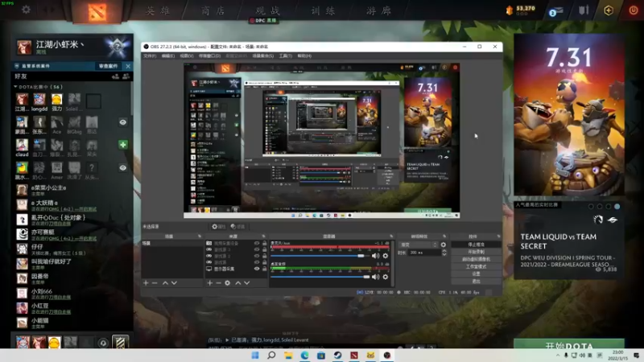Image resolution: width=644 pixels, height=362 pixels.
Task: Collapse the DOTA比赛中 friends group
Action: [x=15, y=87]
